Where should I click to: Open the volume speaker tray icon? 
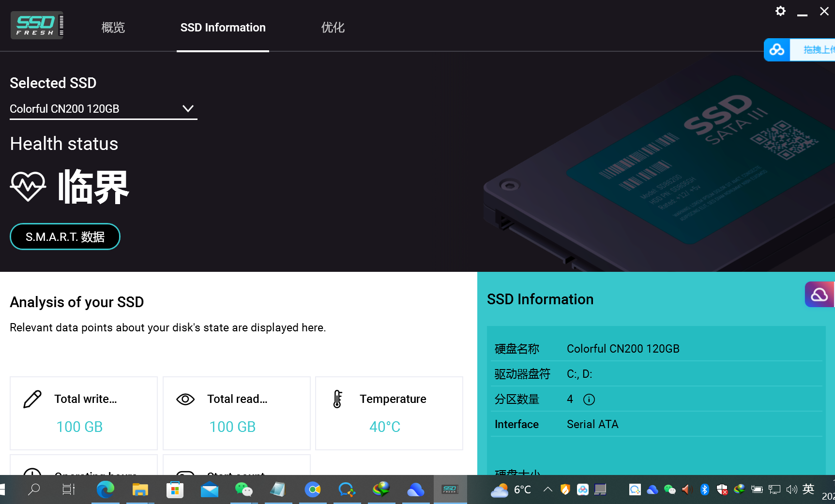(791, 489)
